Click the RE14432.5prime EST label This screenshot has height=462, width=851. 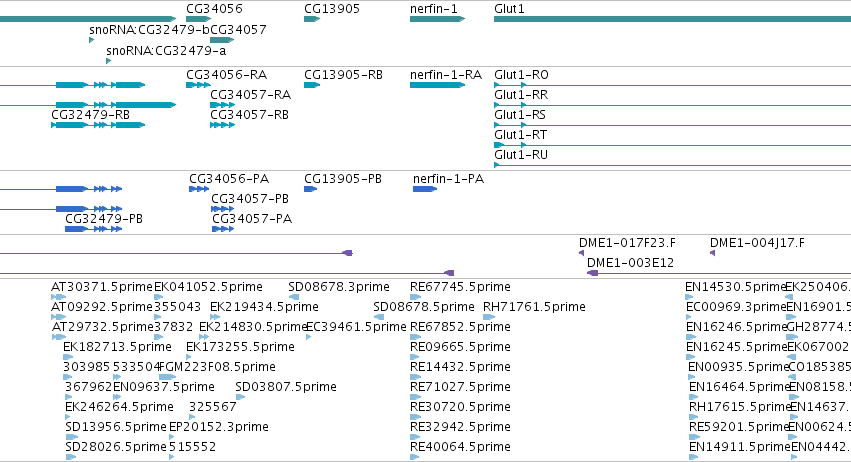point(460,367)
